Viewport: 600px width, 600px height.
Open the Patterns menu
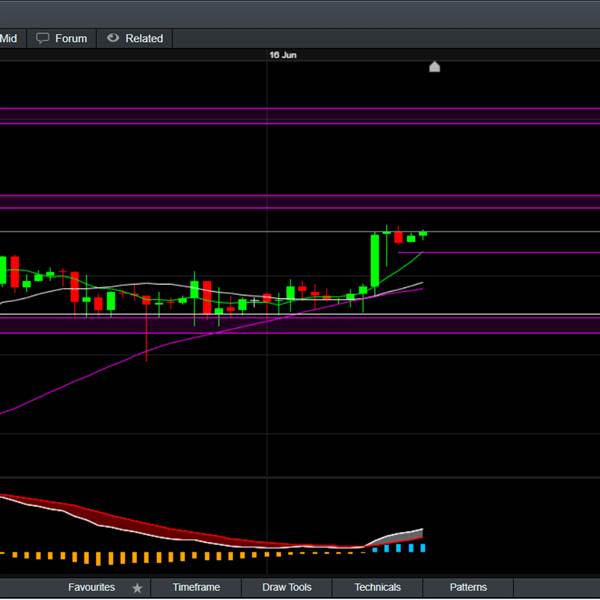tap(468, 587)
